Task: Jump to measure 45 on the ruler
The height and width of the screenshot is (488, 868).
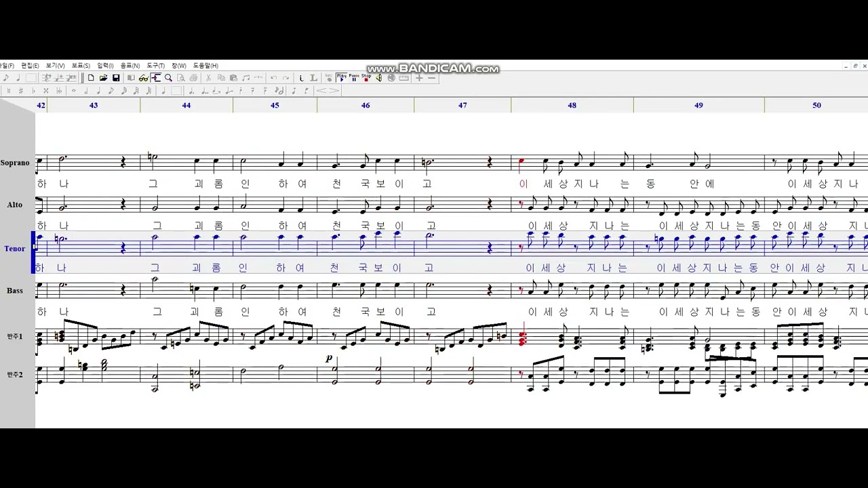Action: pyautogui.click(x=275, y=105)
